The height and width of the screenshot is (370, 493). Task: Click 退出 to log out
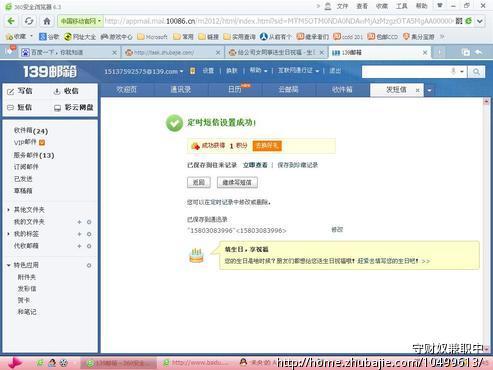[x=335, y=71]
